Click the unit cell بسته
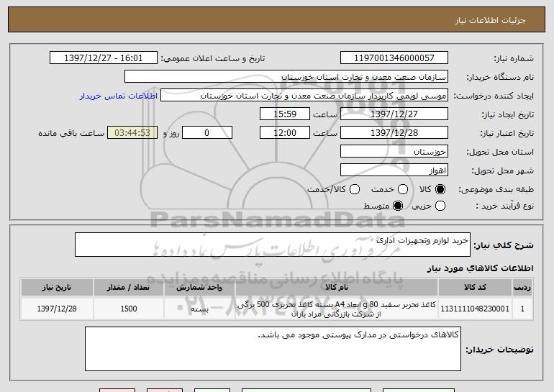The image size is (554, 392). pyautogui.click(x=199, y=309)
